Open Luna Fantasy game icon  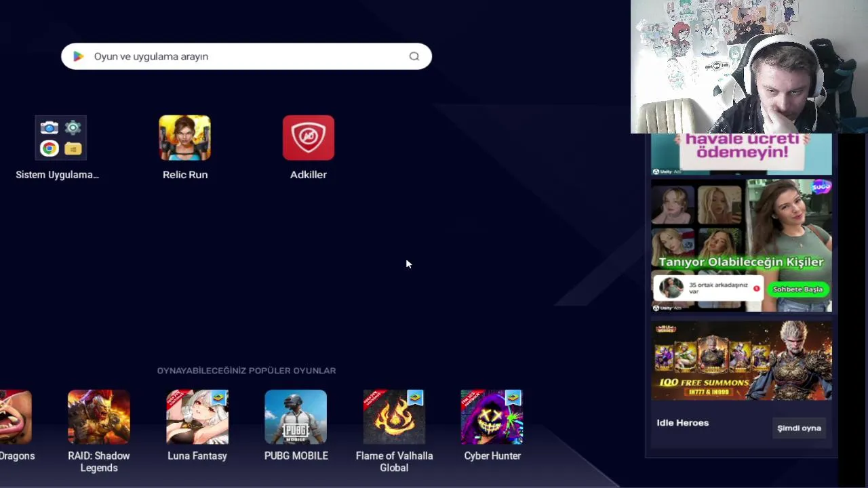point(197,417)
